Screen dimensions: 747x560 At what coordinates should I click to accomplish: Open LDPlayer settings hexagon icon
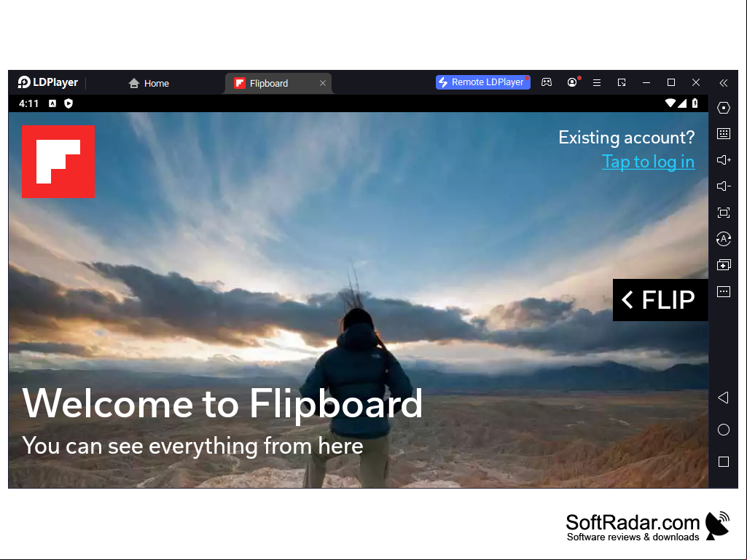coord(723,108)
